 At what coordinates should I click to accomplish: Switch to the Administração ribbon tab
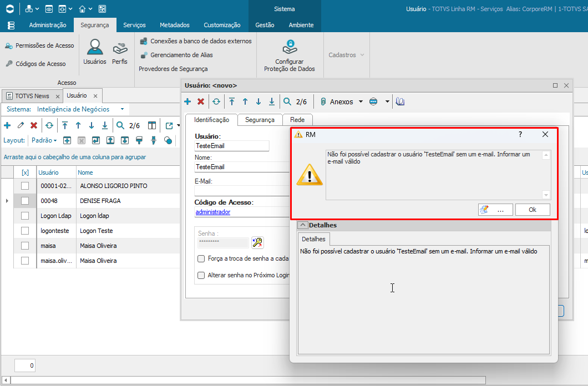click(48, 25)
